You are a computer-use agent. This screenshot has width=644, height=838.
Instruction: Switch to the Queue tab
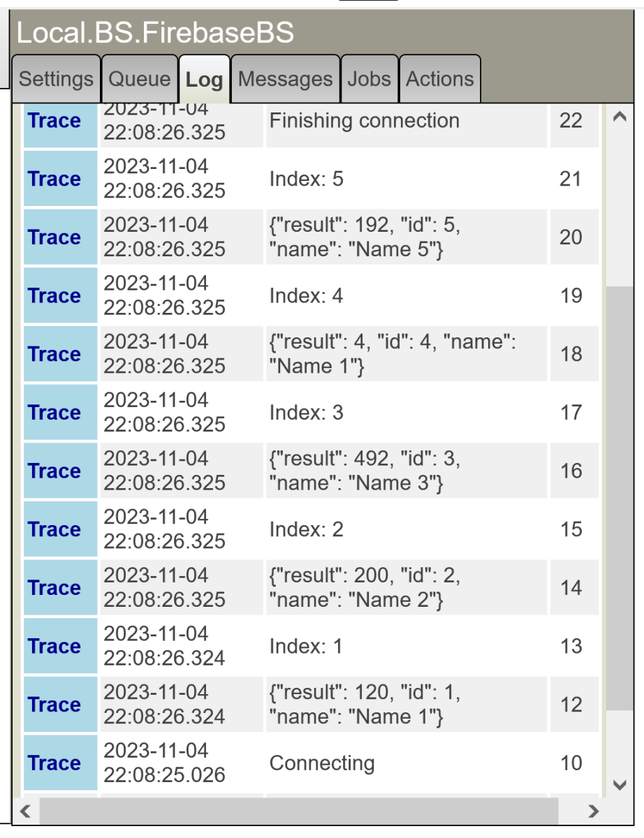point(140,80)
